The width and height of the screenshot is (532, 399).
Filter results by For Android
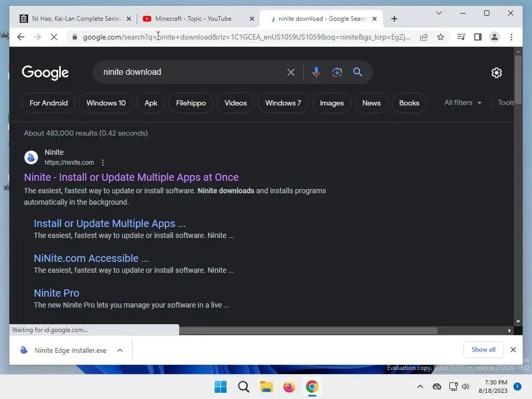48,103
